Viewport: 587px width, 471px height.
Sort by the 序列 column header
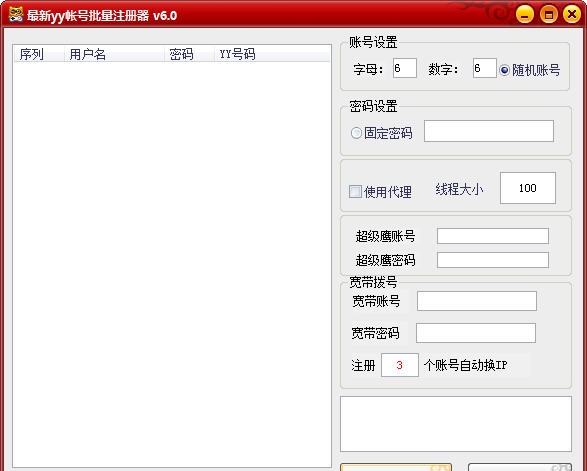[39, 54]
